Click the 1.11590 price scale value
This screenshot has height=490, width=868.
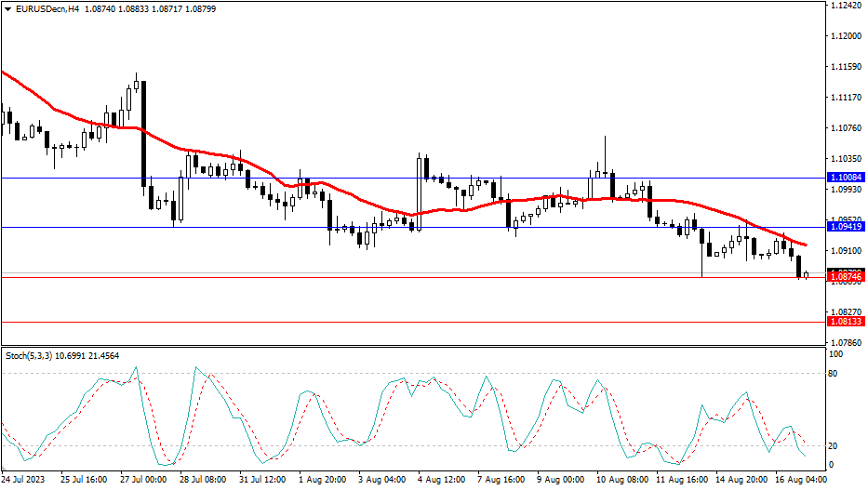coord(845,67)
